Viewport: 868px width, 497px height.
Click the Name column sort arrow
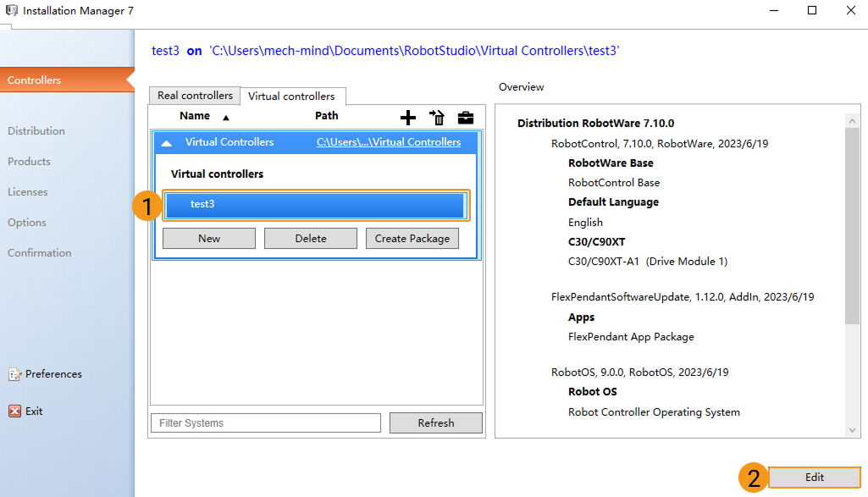click(x=225, y=118)
